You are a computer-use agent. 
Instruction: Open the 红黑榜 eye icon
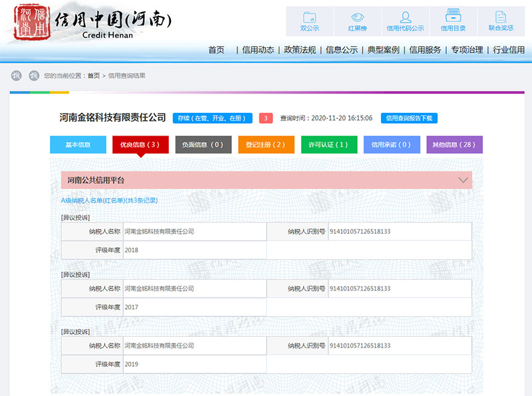[358, 19]
